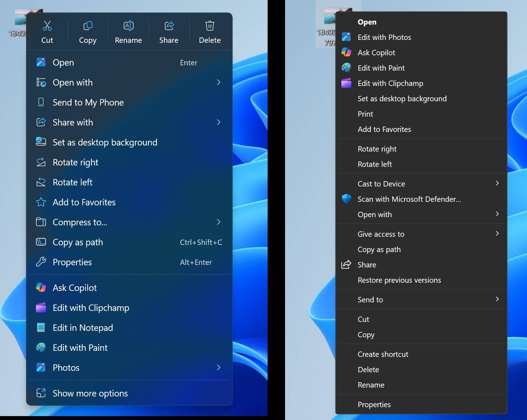Expand the Cast to Device submenu arrow
Screen dimensions: 527x420
point(497,183)
